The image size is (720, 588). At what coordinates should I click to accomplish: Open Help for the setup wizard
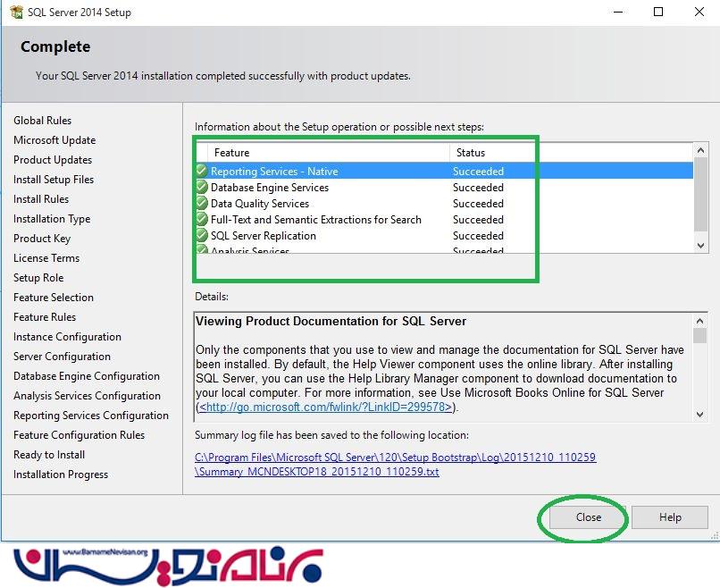669,517
